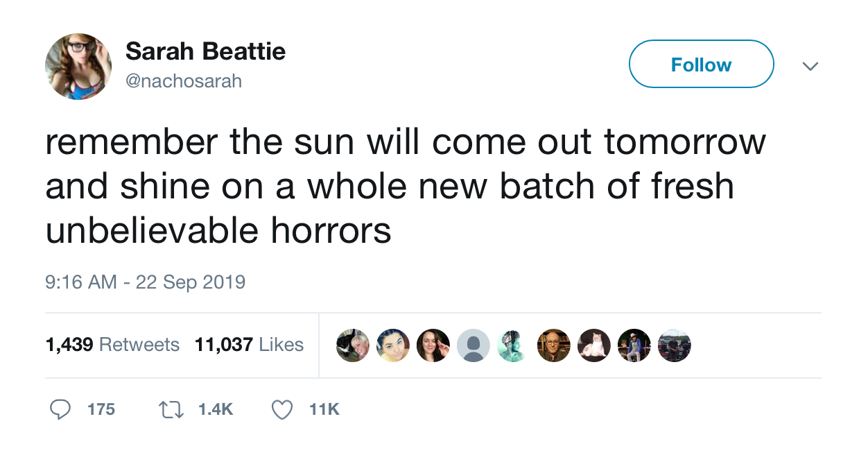Click the reply speech bubble icon

(x=60, y=410)
